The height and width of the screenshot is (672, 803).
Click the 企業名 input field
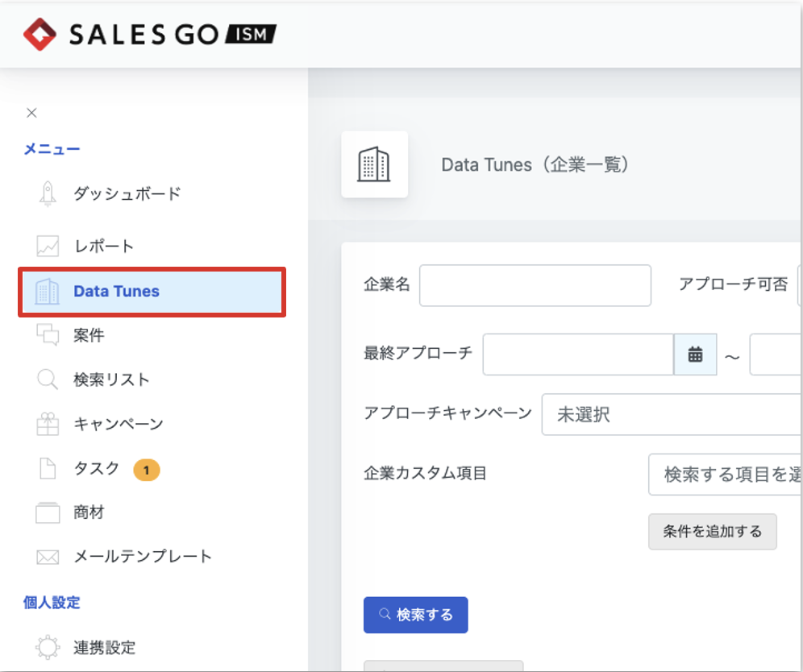pyautogui.click(x=535, y=285)
